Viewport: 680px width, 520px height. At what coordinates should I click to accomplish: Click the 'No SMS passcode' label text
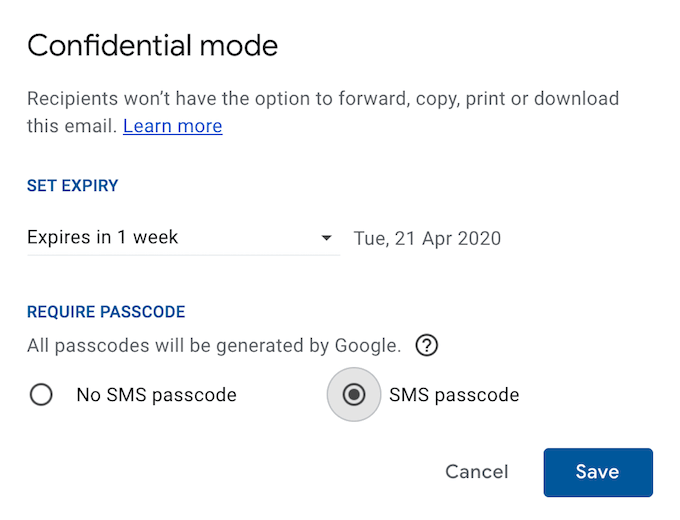(x=156, y=395)
